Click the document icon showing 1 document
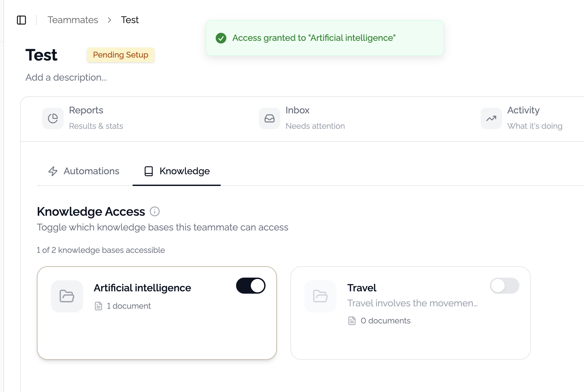The image size is (584, 392). click(x=98, y=305)
